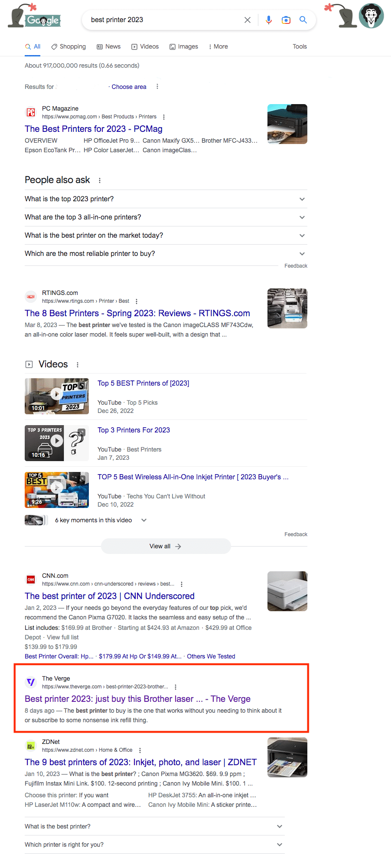Image resolution: width=391 pixels, height=868 pixels.
Task: Open Videos section options menu
Action: point(78,365)
